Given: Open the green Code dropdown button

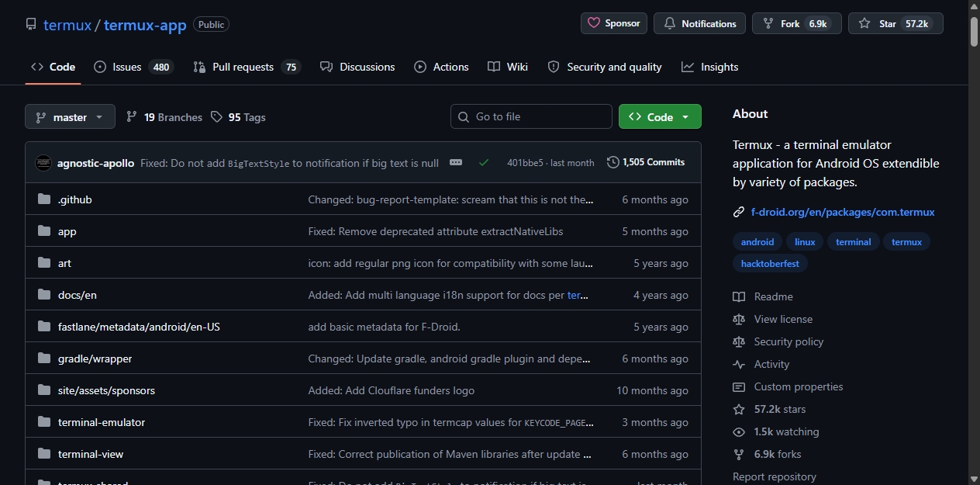Looking at the screenshot, I should (x=660, y=116).
